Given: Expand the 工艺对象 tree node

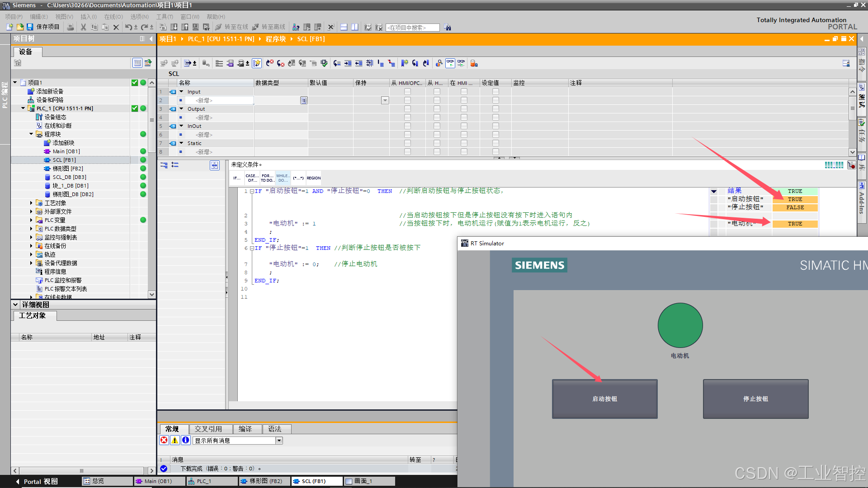Looking at the screenshot, I should [x=31, y=203].
